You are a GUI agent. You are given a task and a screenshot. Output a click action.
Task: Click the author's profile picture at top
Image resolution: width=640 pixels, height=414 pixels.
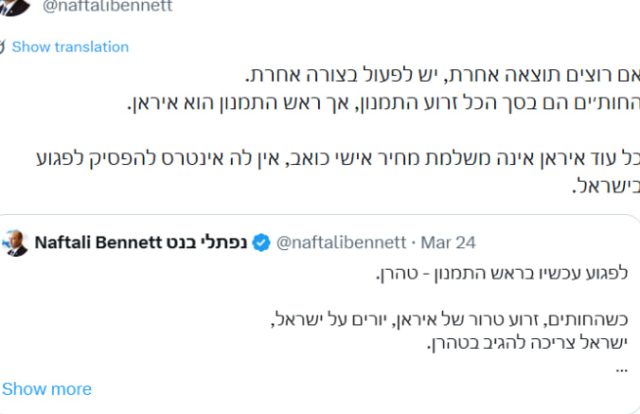click(14, 6)
